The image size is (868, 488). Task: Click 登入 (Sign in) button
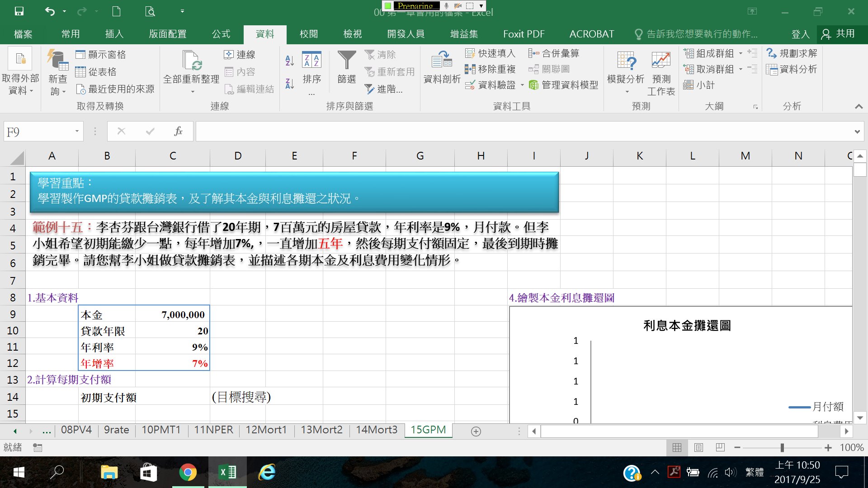800,34
